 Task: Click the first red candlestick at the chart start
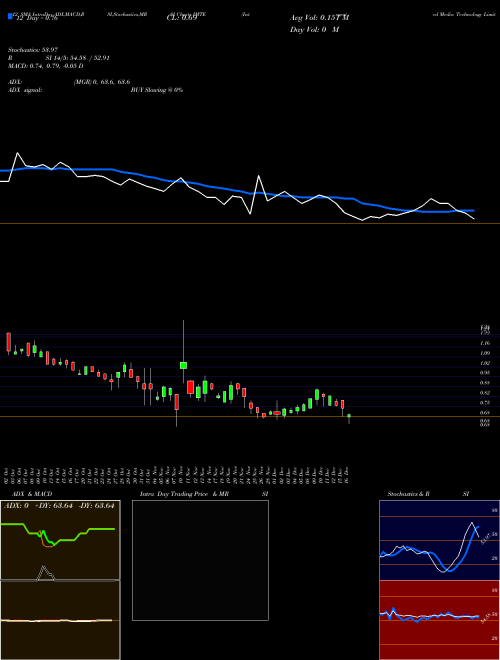click(8, 342)
